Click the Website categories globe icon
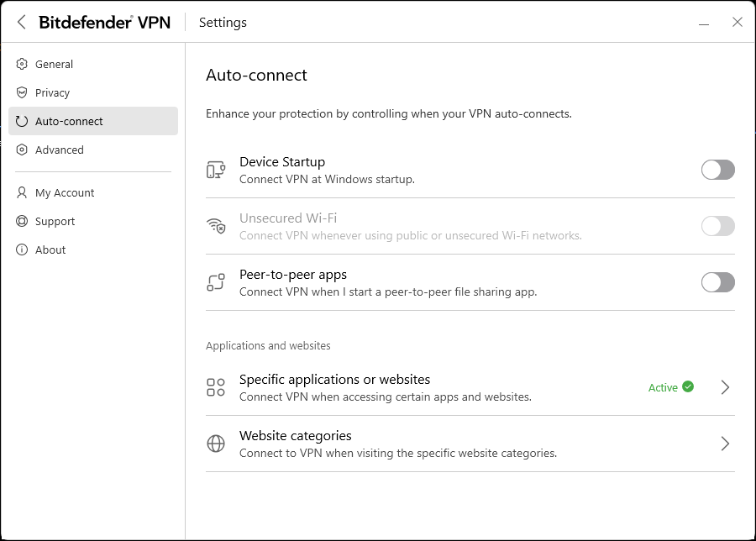This screenshot has width=756, height=541. (x=216, y=444)
